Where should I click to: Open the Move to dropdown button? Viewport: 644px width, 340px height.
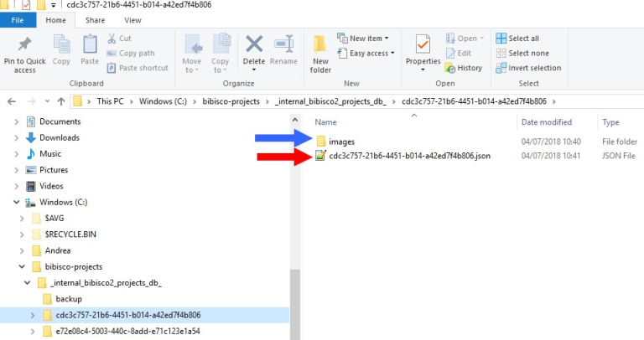pos(192,54)
